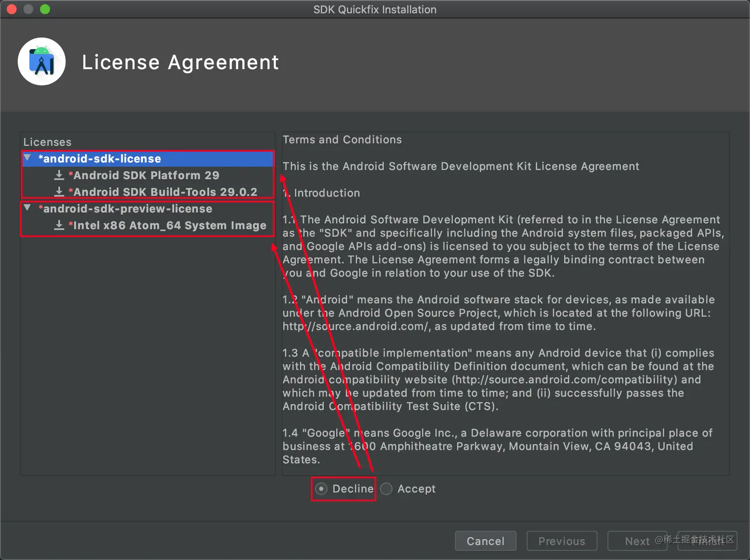The height and width of the screenshot is (560, 750).
Task: Close the SDK Quickfix Installation window
Action: coord(11,9)
